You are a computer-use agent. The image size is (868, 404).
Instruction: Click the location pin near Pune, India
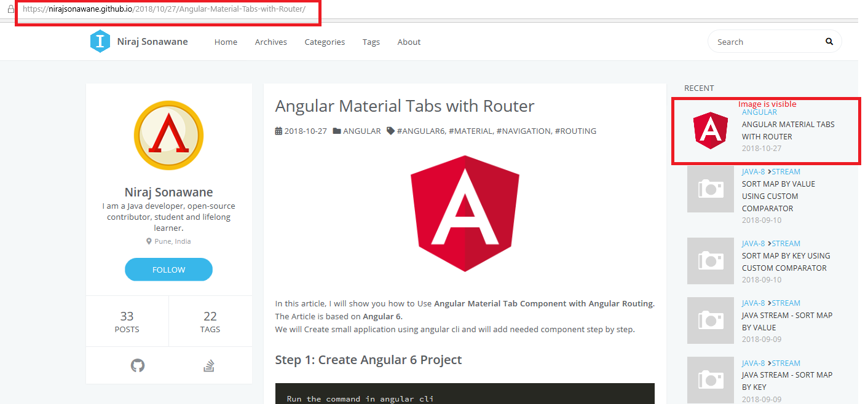pos(148,241)
